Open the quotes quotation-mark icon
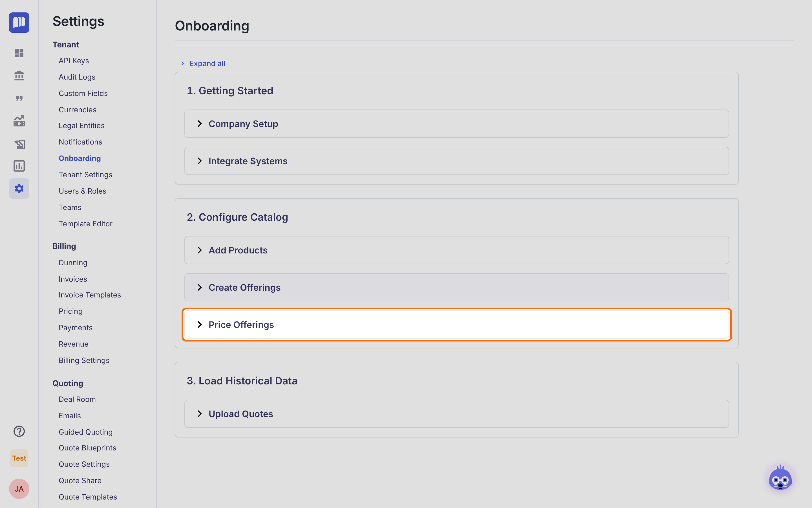 19,98
